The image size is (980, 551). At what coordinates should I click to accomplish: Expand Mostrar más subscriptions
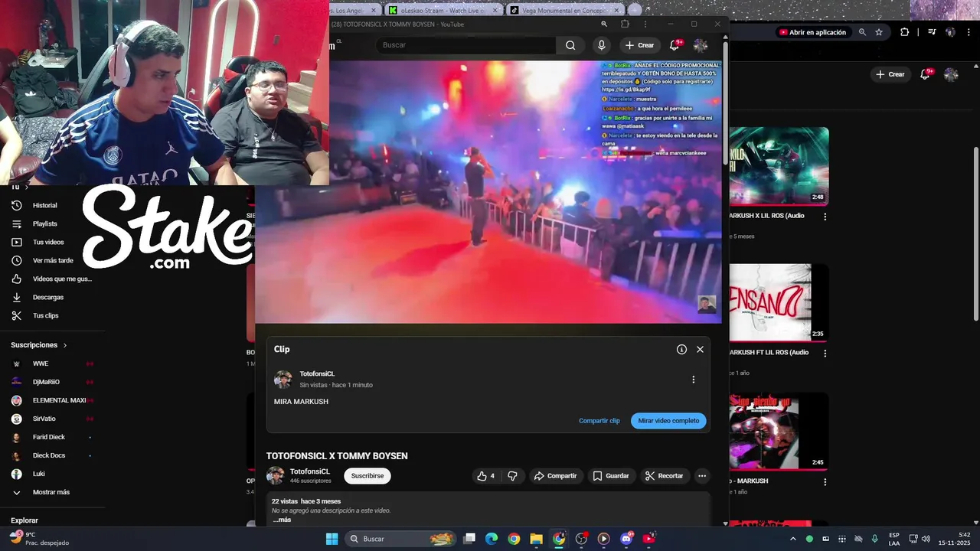(x=52, y=492)
